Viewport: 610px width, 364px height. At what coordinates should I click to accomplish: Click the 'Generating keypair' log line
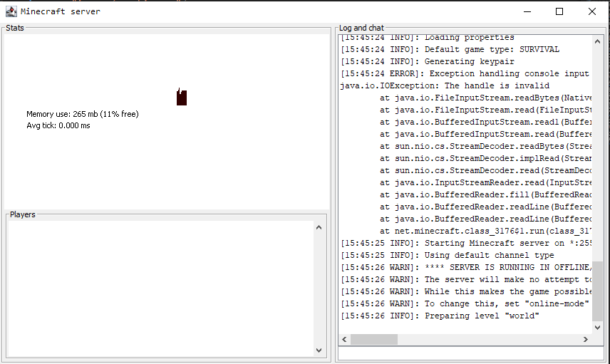pyautogui.click(x=428, y=61)
